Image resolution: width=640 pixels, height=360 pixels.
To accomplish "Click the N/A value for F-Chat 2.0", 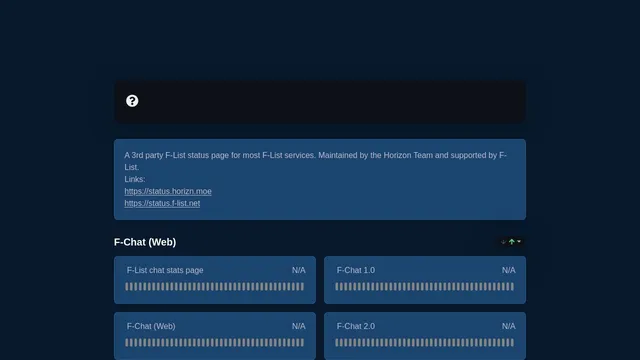I will (509, 326).
